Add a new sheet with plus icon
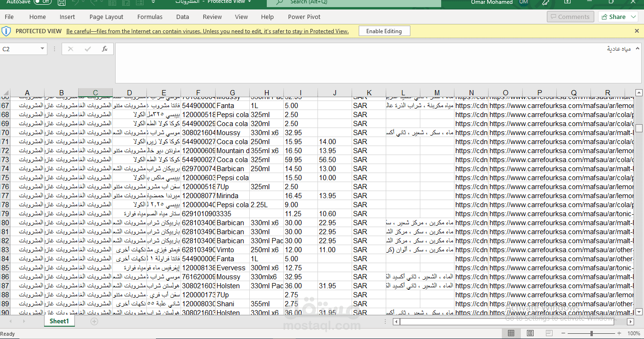This screenshot has height=339, width=644. click(x=94, y=321)
